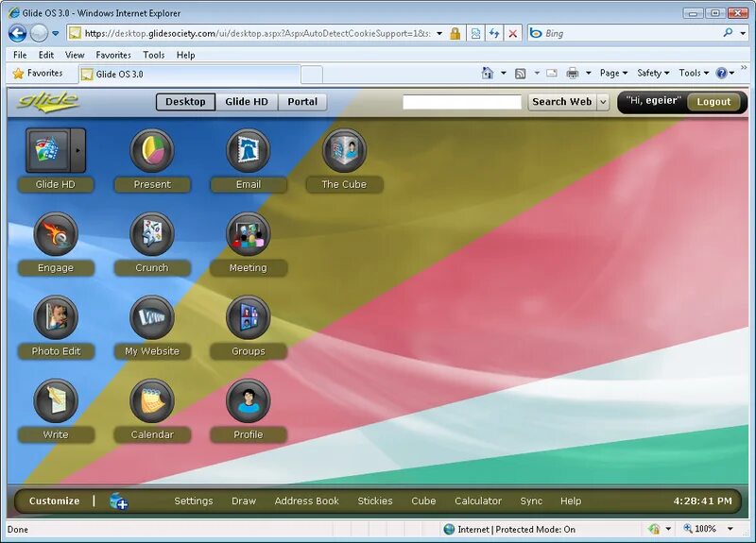
Task: Toggle the Compatibility View icon
Action: pyautogui.click(x=475, y=33)
